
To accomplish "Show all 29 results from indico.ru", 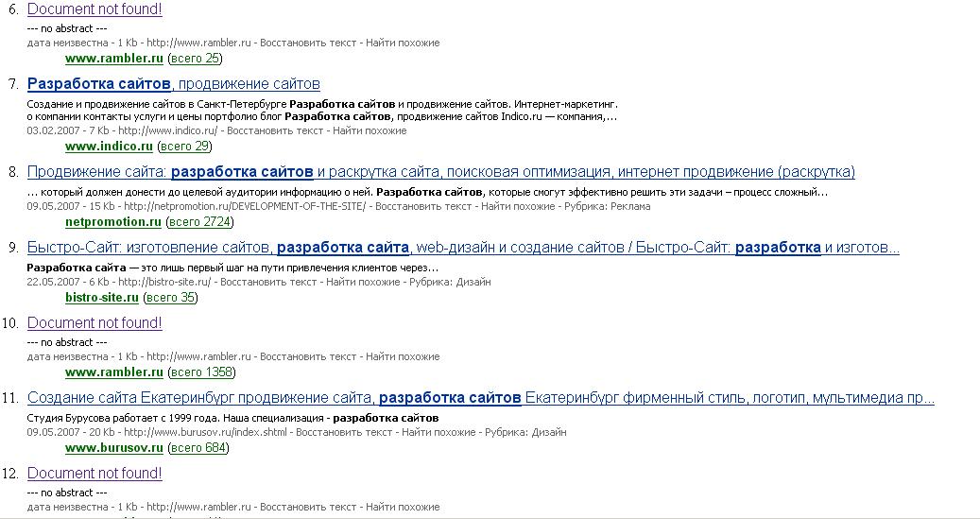I will click(185, 147).
